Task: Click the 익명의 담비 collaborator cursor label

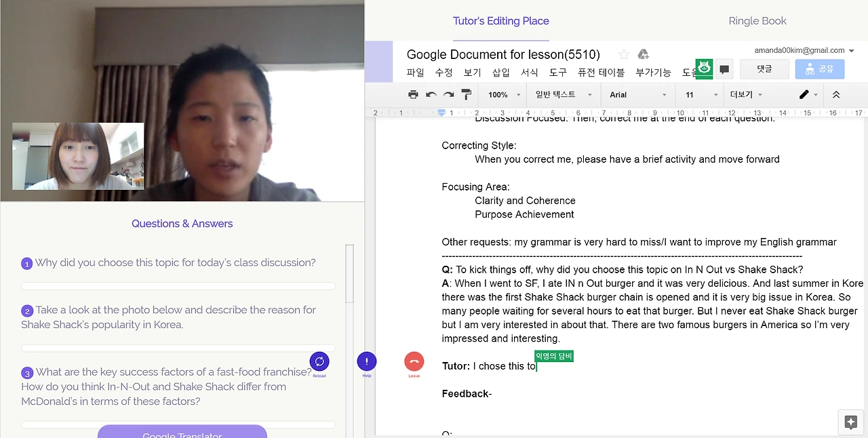Action: (x=554, y=356)
